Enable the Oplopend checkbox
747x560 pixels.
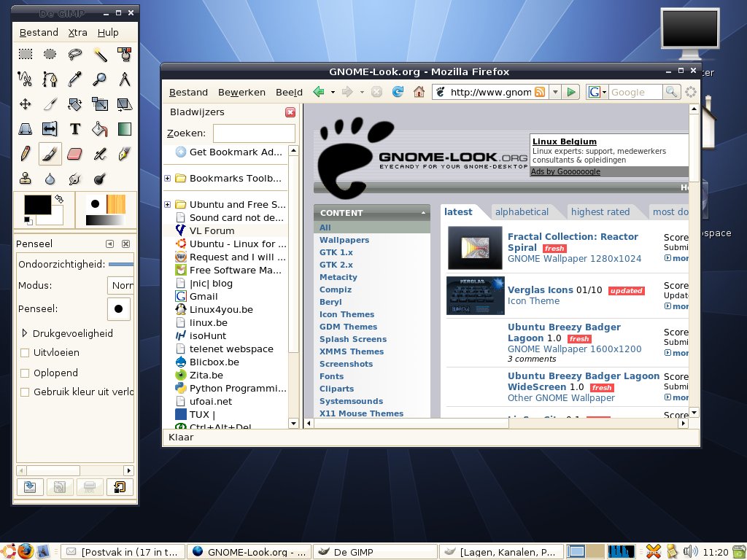pos(25,373)
